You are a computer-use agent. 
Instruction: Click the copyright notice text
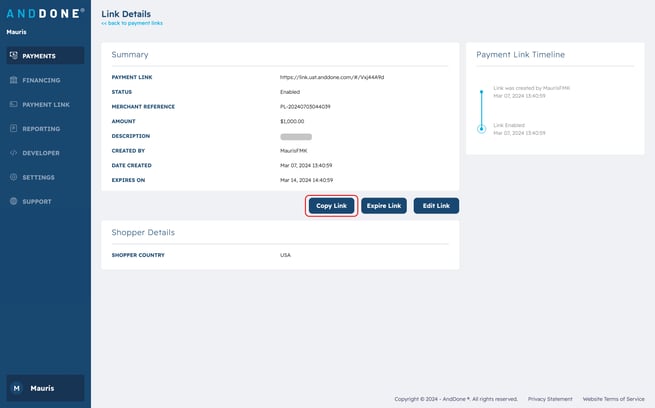[456, 399]
